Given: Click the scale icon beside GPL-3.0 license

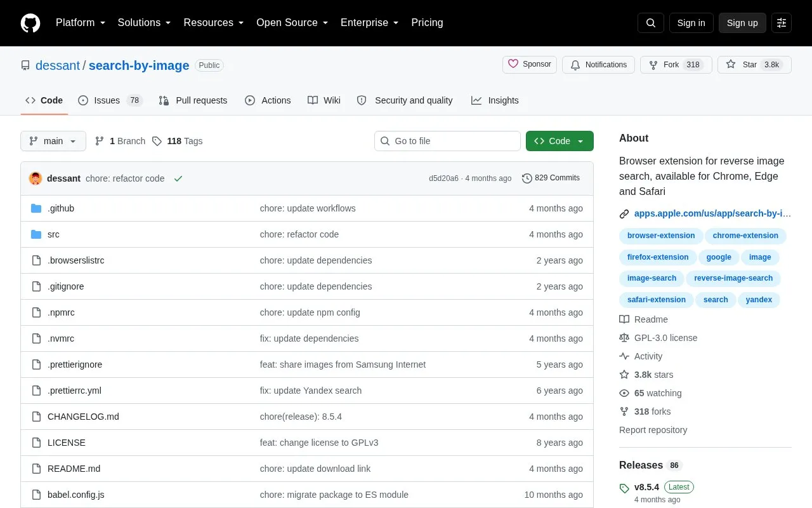Looking at the screenshot, I should pyautogui.click(x=624, y=338).
